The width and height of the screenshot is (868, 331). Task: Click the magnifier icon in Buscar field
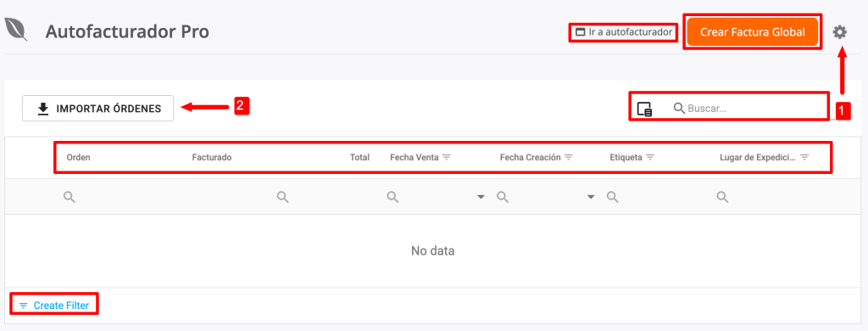point(679,109)
